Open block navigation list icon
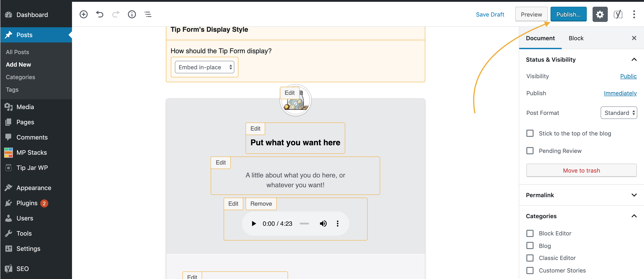The width and height of the screenshot is (644, 279). pyautogui.click(x=148, y=14)
